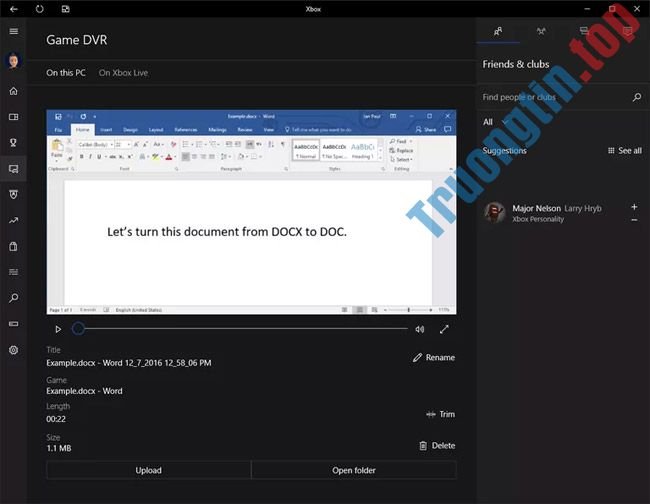
Task: Go back using the title bar arrow
Action: (13, 9)
